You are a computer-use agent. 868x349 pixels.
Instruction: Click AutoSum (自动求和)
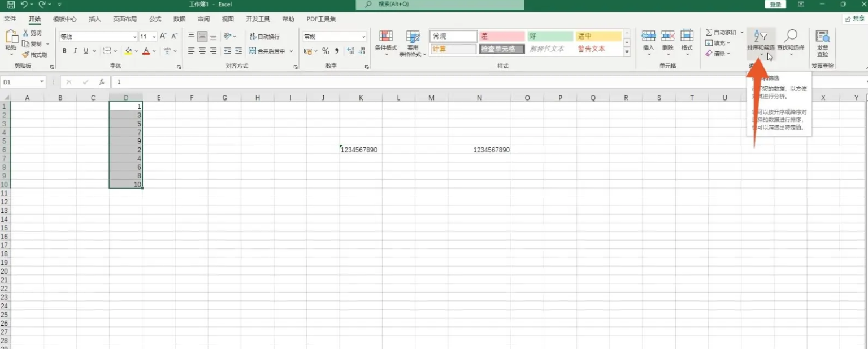coord(721,33)
